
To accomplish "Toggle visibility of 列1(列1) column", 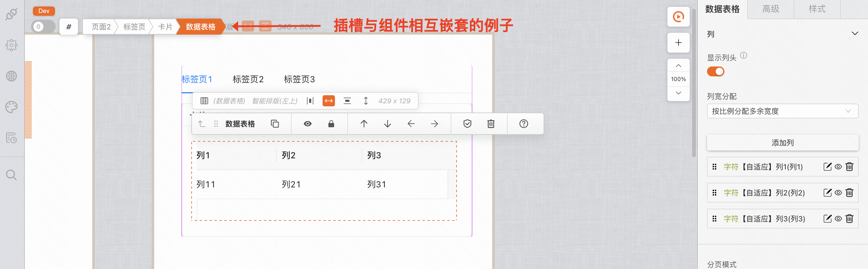I will [838, 167].
